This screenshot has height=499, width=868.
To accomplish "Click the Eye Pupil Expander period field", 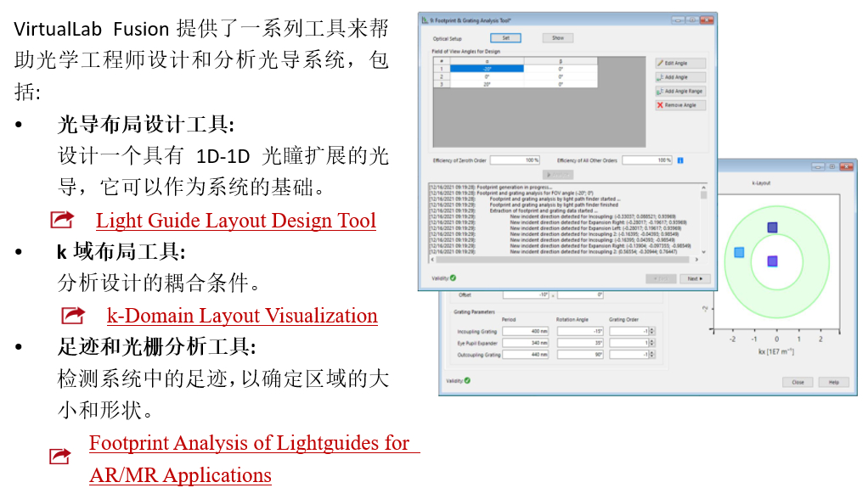I will (x=526, y=343).
